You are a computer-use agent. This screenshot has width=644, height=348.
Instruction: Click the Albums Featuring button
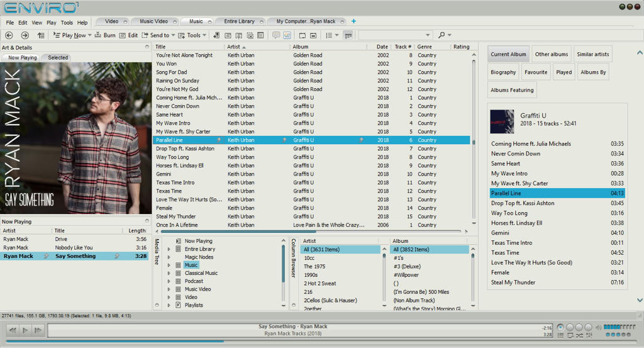pyautogui.click(x=512, y=91)
